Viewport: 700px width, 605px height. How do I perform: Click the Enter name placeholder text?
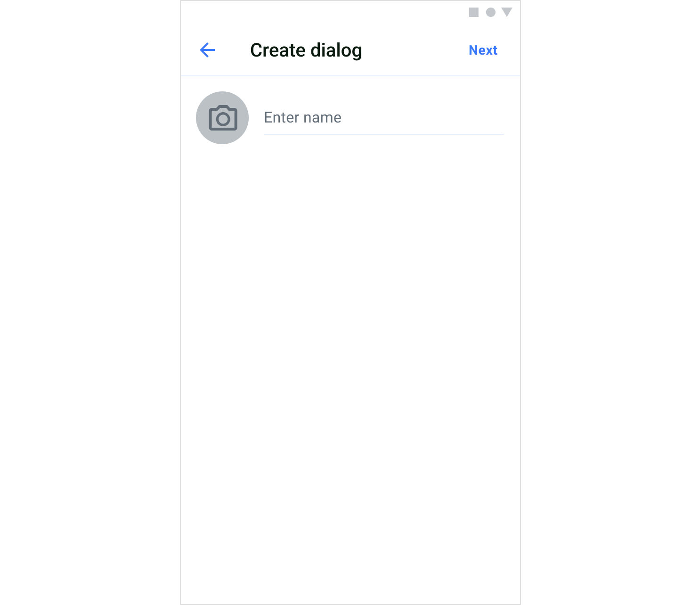click(x=302, y=117)
